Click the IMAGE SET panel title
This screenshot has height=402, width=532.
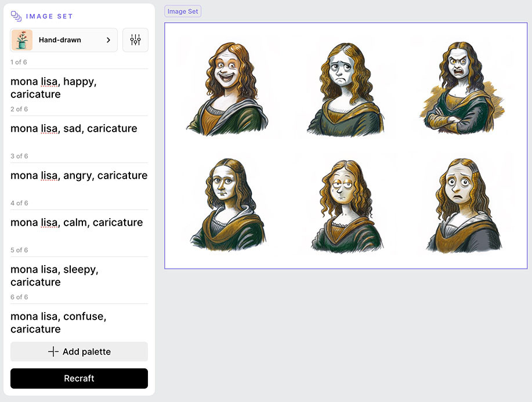[49, 16]
